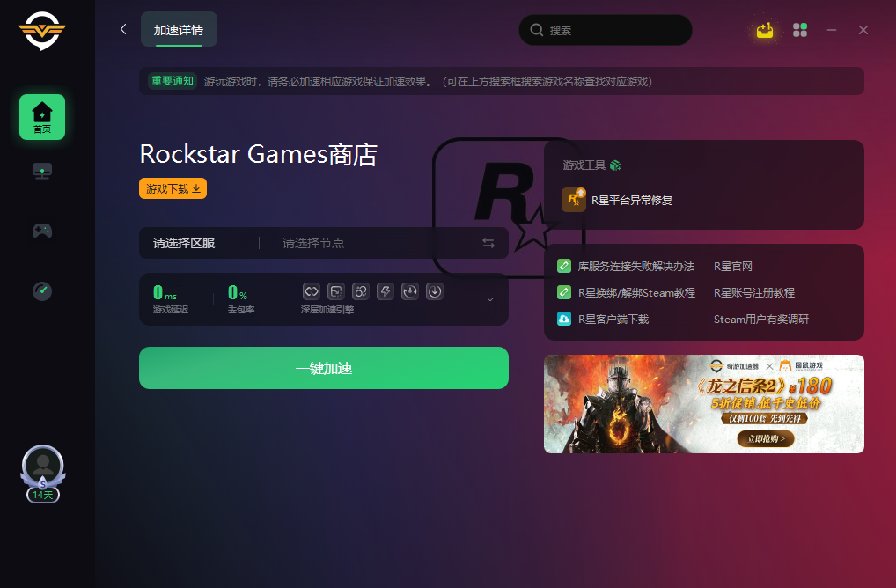Image resolution: width=896 pixels, height=588 pixels.
Task: Open the 库服务连接失败解决办法 link
Action: (x=636, y=267)
